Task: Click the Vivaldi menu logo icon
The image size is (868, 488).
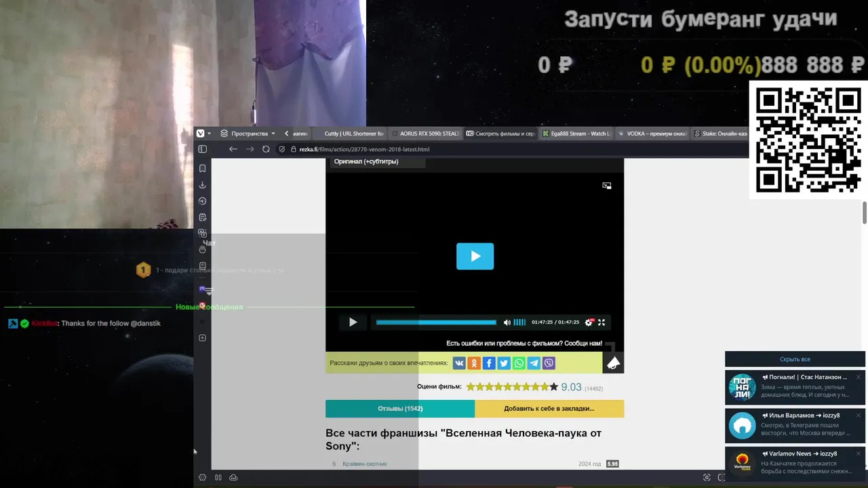Action: click(200, 134)
